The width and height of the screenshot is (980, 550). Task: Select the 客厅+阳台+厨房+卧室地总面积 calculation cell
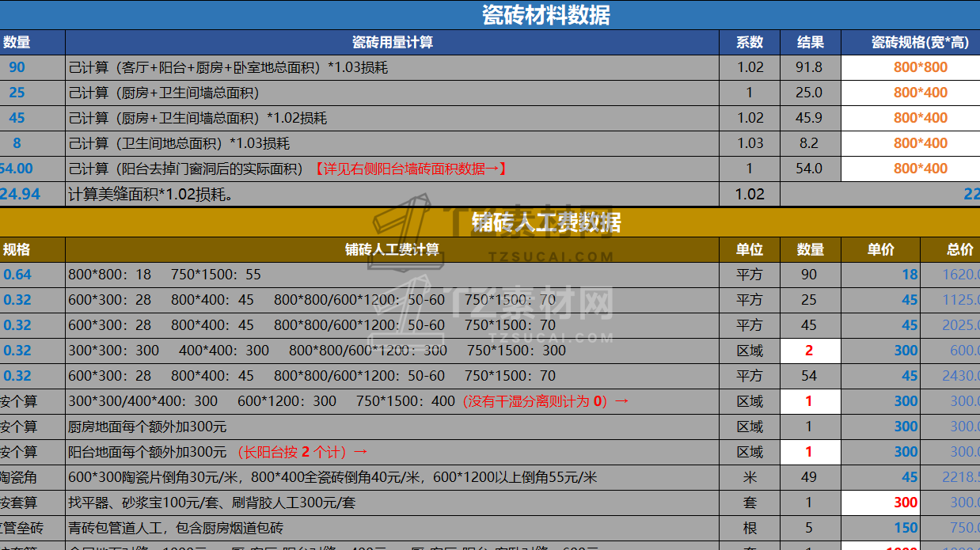pyautogui.click(x=393, y=67)
